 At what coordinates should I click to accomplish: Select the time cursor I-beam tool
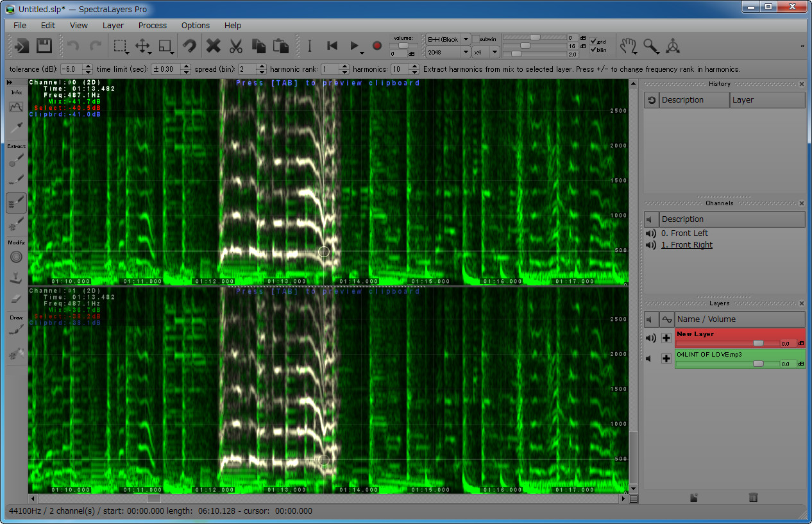coord(310,46)
